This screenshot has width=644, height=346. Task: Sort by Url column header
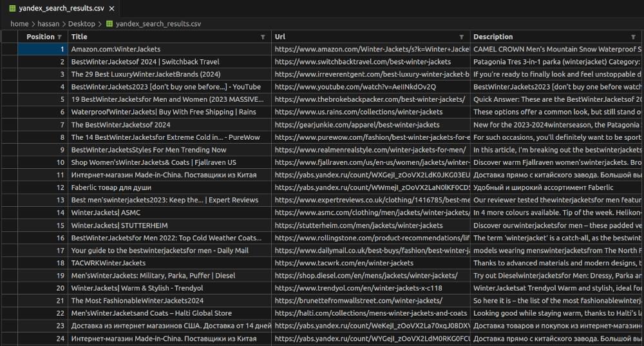coord(280,37)
